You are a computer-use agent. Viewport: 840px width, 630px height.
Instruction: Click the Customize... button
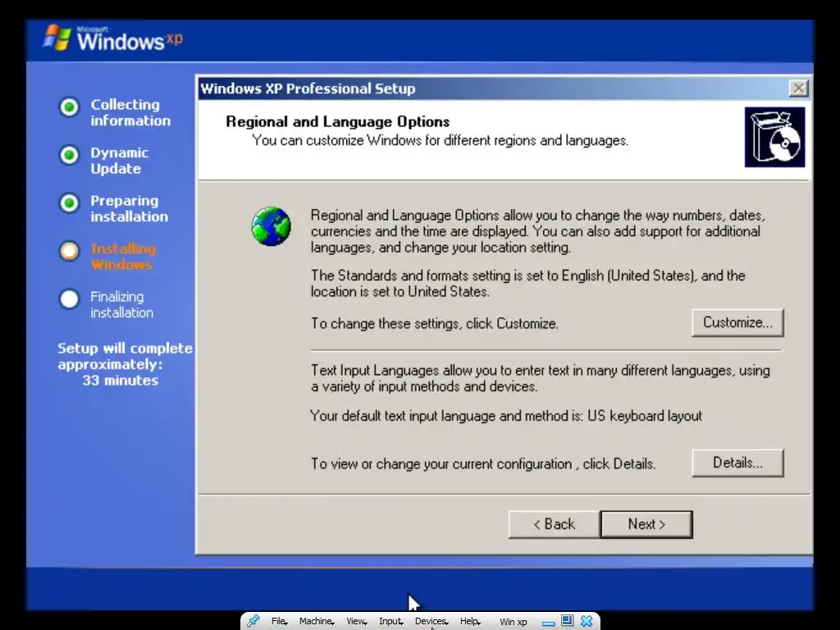pyautogui.click(x=737, y=322)
